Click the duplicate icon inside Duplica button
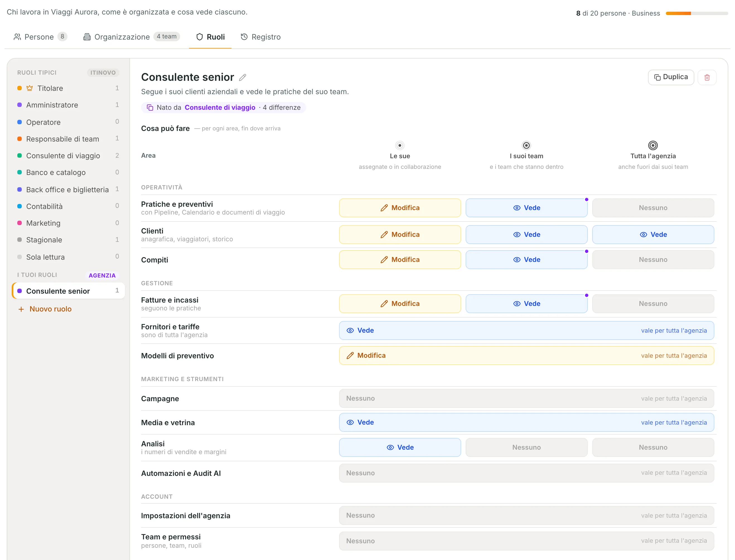 coord(657,77)
